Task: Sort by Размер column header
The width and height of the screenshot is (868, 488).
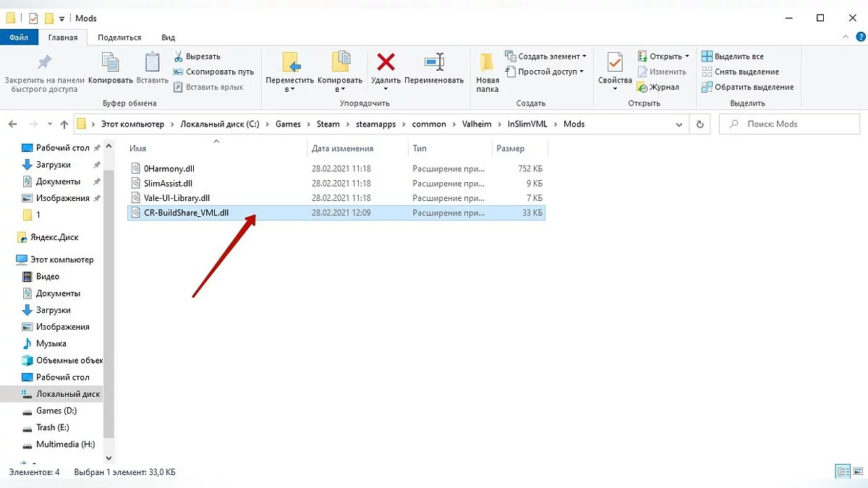Action: pos(510,148)
